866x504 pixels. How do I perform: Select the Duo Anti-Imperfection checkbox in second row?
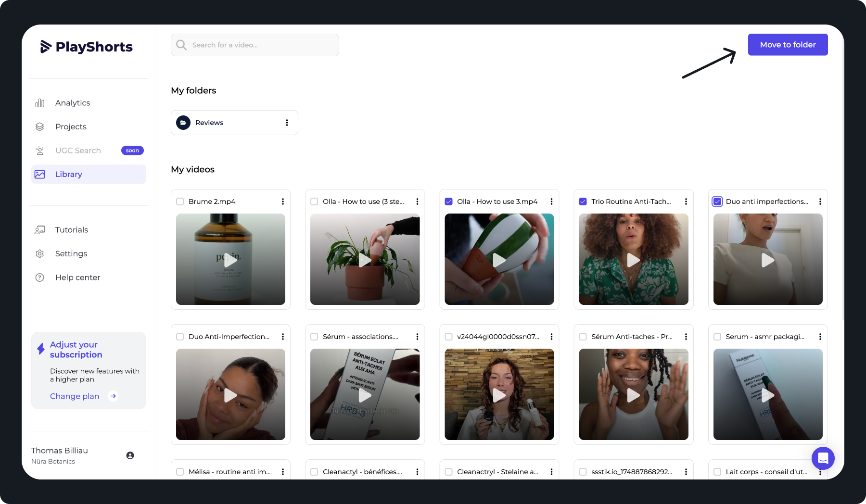click(180, 337)
